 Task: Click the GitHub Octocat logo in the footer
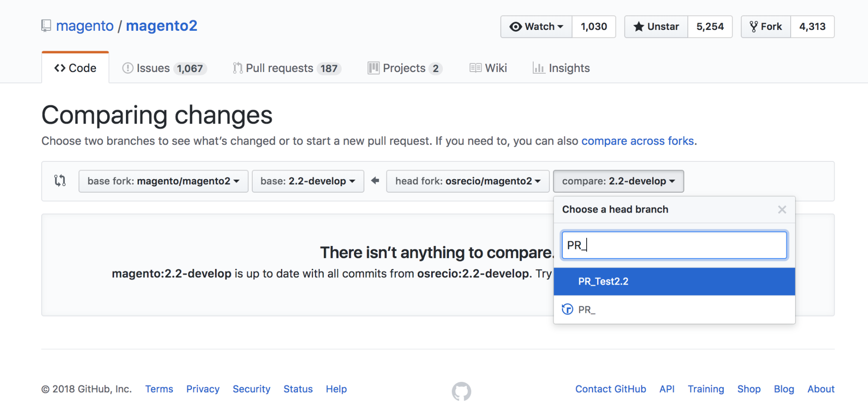pos(461,391)
